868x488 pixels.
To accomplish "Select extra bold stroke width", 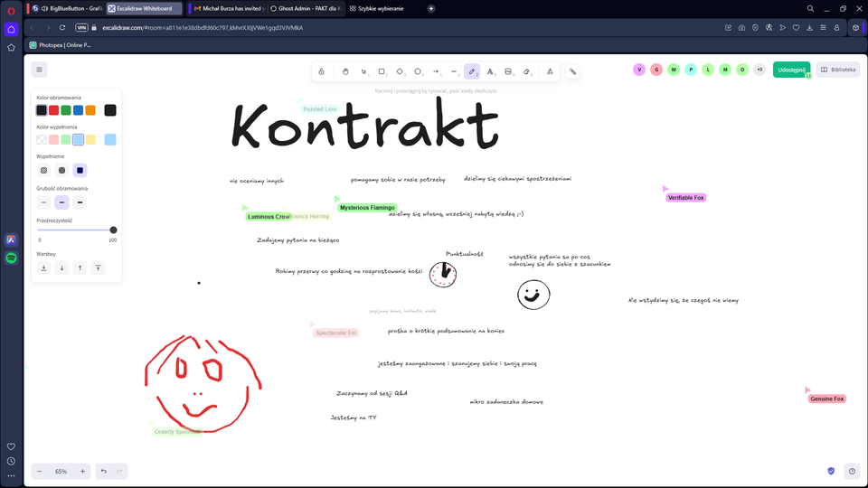I will point(80,202).
